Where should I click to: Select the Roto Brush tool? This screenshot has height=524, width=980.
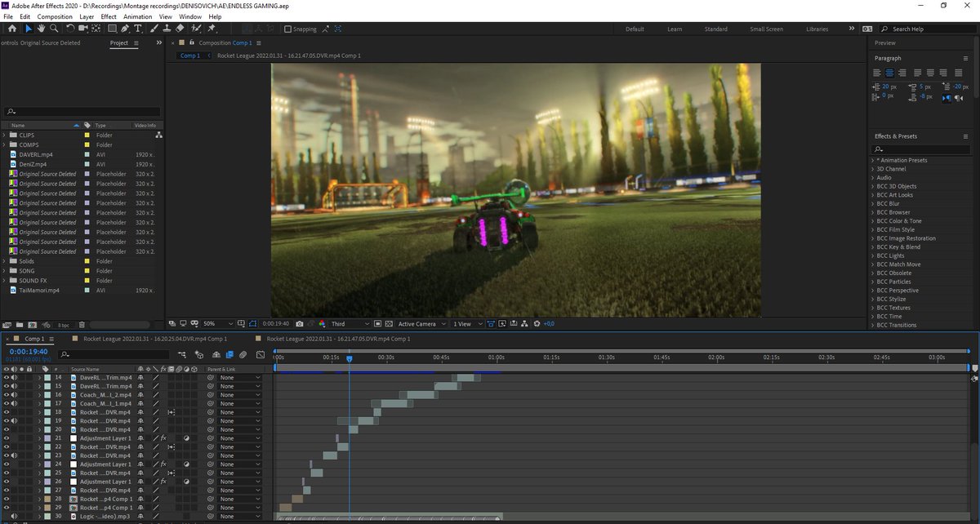(196, 29)
